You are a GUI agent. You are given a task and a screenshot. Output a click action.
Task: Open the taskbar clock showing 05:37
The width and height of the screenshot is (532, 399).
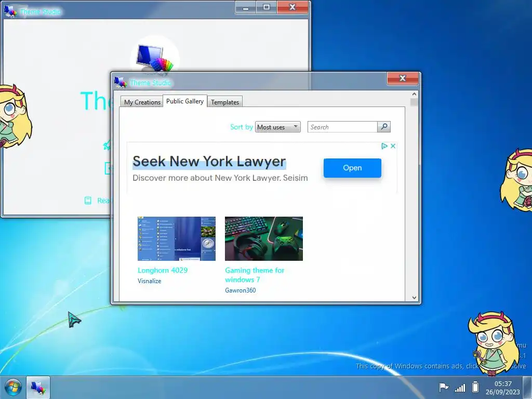pos(503,388)
